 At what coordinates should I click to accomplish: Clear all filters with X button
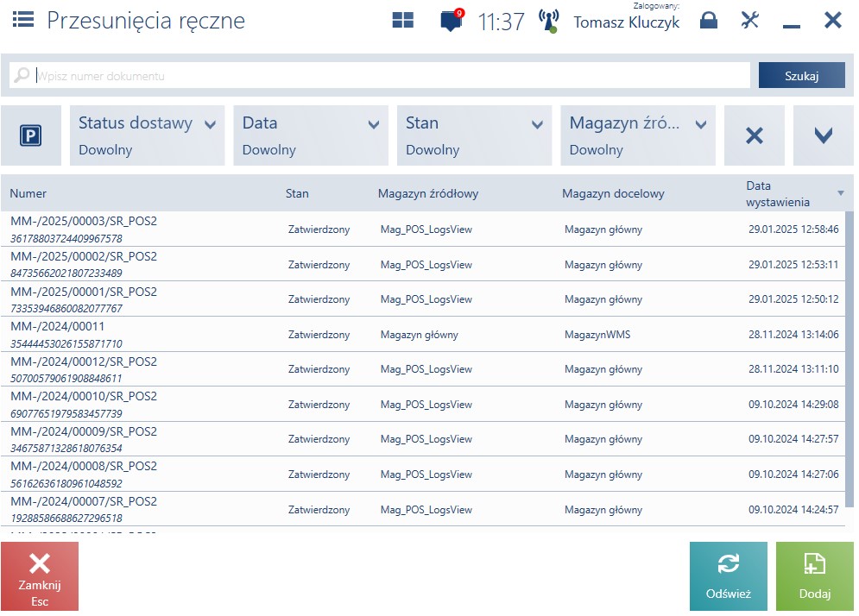pos(755,135)
